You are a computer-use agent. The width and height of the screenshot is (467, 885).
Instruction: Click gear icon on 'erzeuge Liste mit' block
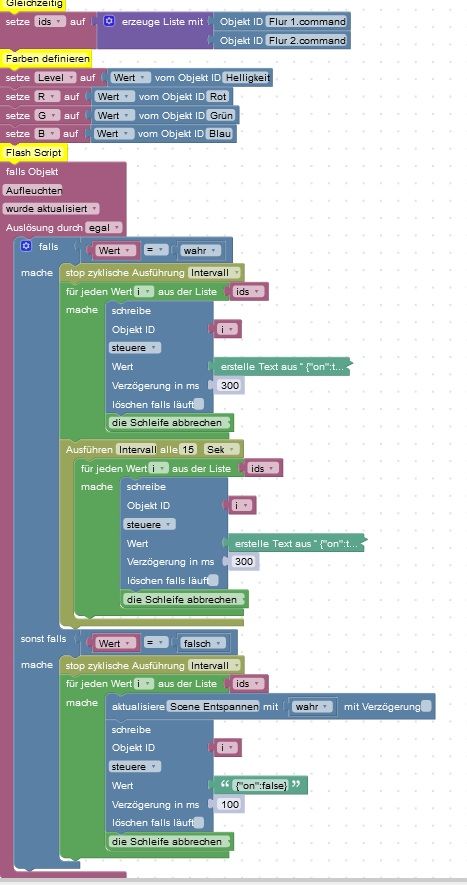(x=110, y=21)
